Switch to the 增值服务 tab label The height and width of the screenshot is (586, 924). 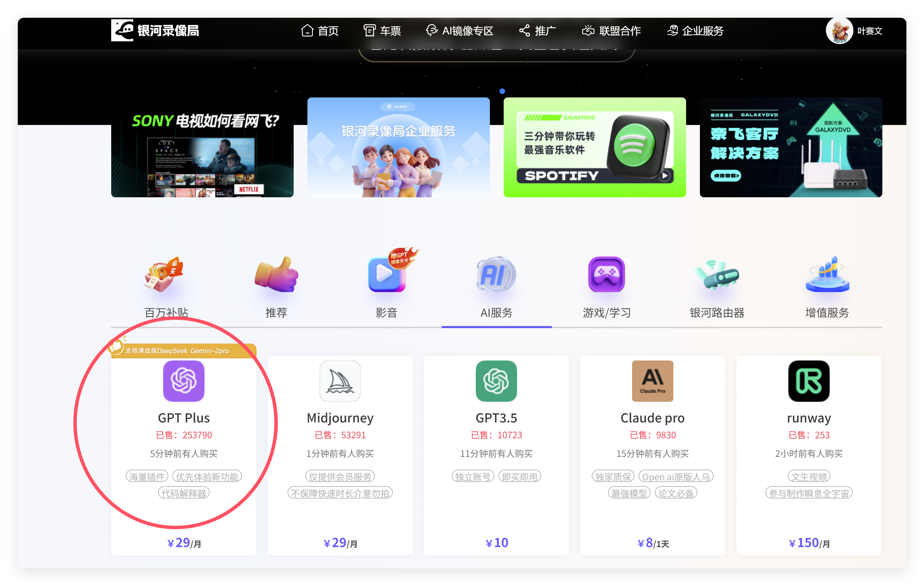[x=827, y=313]
